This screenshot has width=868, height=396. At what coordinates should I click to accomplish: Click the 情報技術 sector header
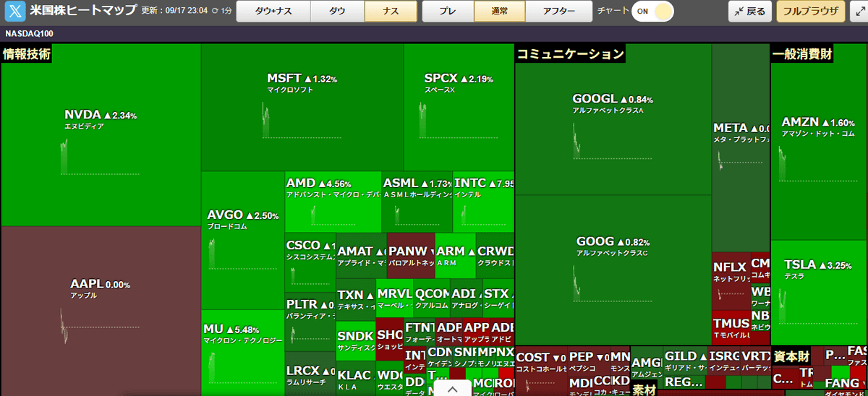point(27,53)
